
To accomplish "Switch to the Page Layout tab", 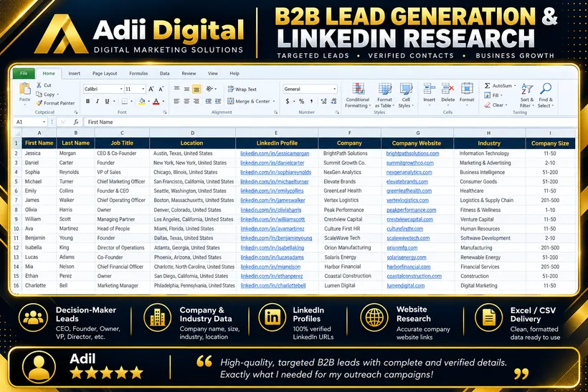I will point(105,73).
